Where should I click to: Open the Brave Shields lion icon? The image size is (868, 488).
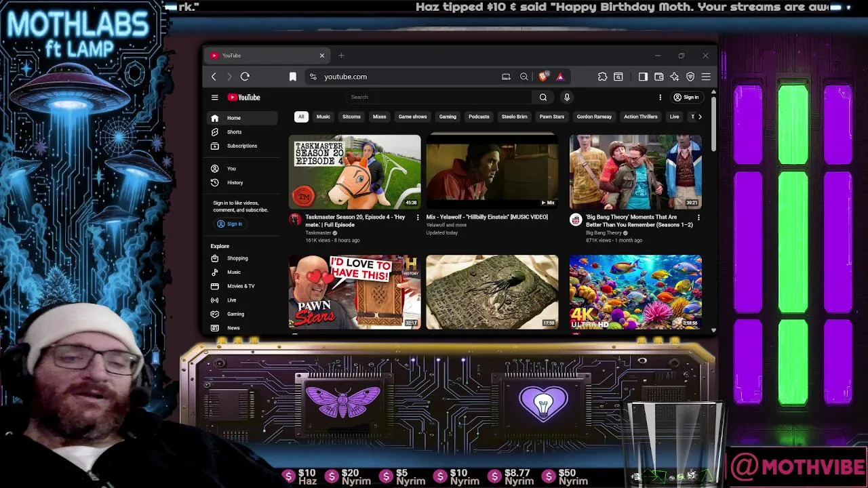pyautogui.click(x=543, y=77)
